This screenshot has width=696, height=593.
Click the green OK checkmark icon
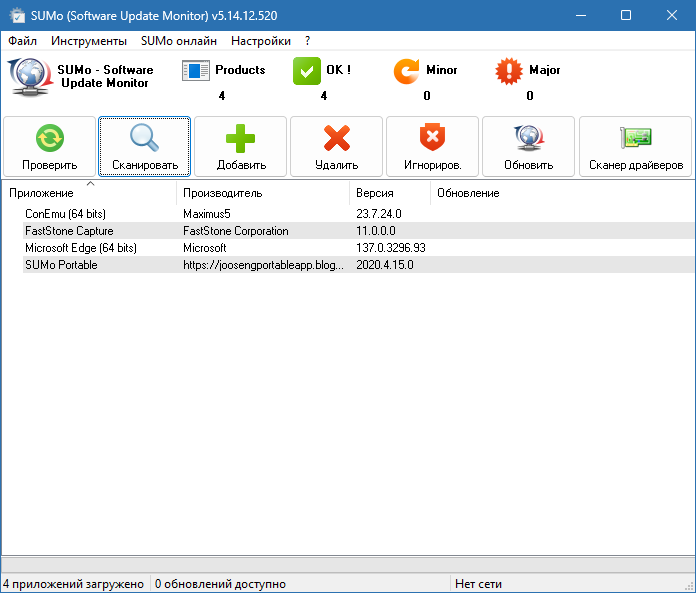(307, 71)
